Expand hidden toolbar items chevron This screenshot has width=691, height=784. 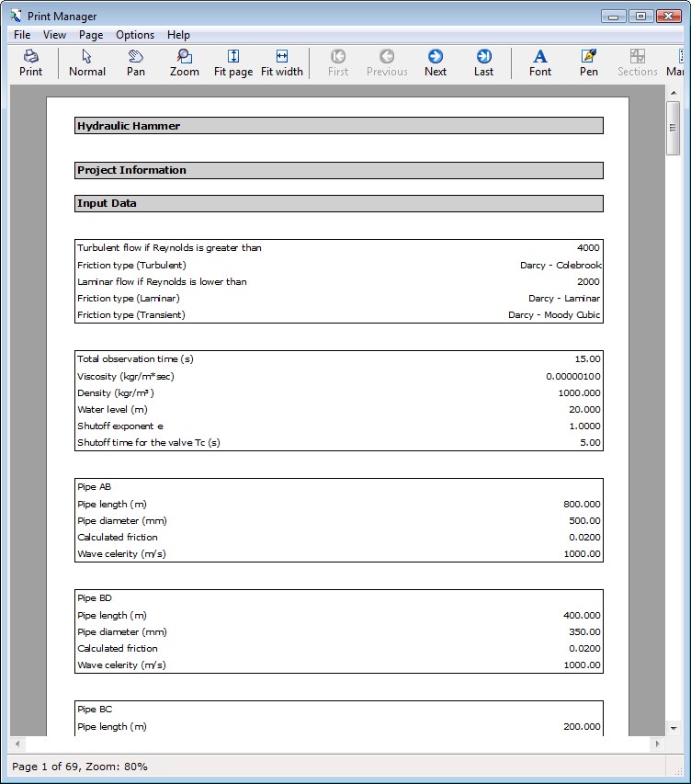680,62
